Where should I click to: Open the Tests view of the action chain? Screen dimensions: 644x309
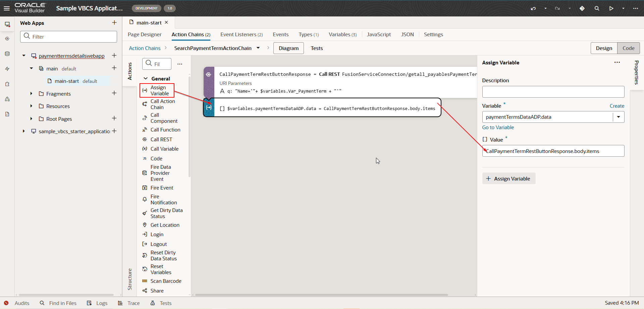[317, 48]
